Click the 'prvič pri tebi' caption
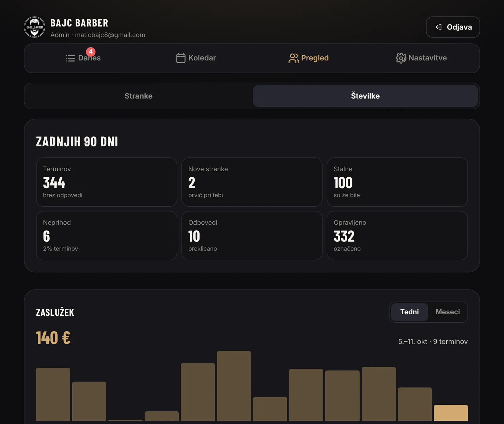This screenshot has width=504, height=424. pyautogui.click(x=206, y=195)
